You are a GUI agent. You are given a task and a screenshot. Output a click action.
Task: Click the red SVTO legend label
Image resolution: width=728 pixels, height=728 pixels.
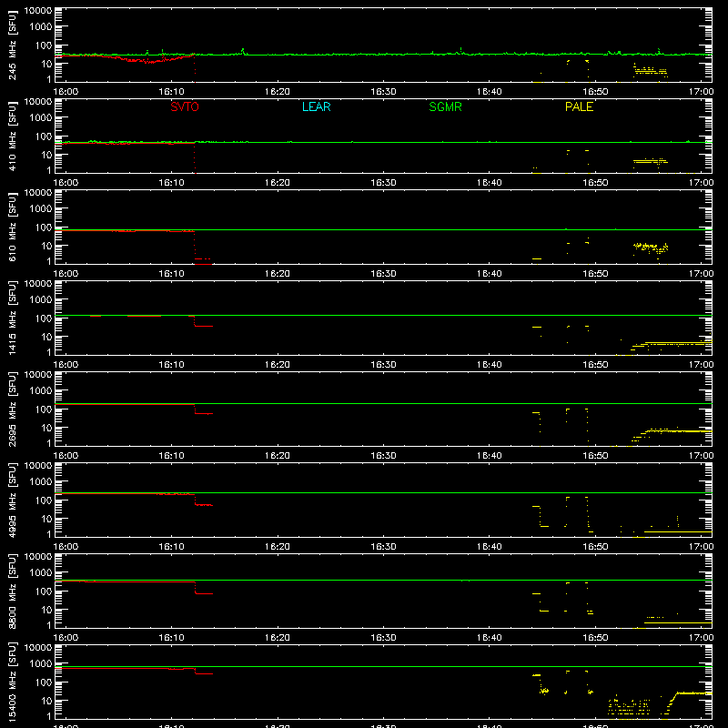click(x=185, y=106)
